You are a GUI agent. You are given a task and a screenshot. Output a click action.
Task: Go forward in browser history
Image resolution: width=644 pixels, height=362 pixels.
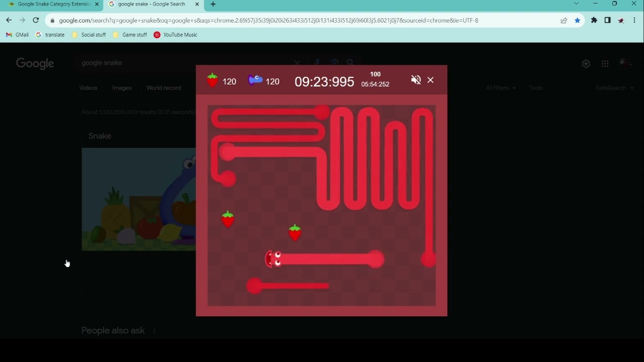click(22, 20)
